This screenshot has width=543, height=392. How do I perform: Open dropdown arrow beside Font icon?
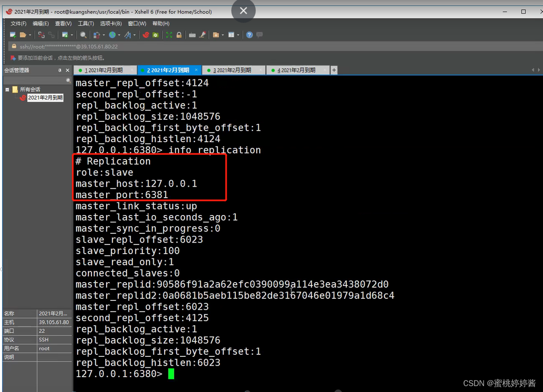coord(135,35)
